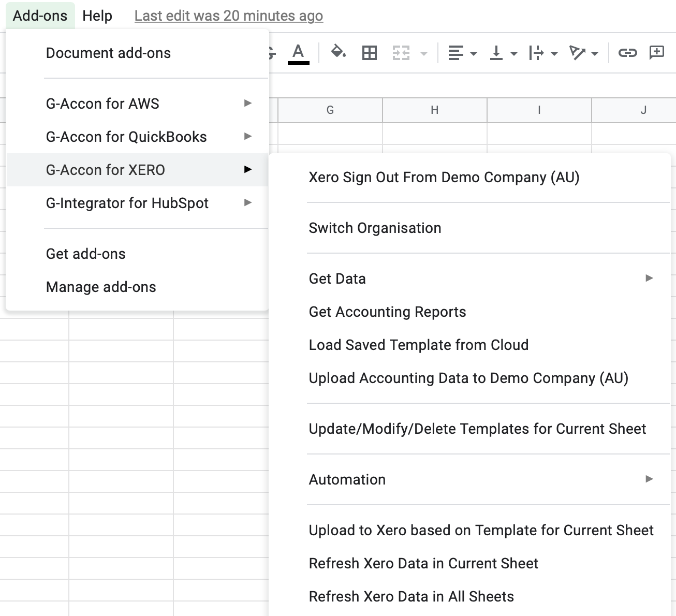This screenshot has width=676, height=616.
Task: Expand G-Accon for AWS submenu
Action: click(137, 104)
